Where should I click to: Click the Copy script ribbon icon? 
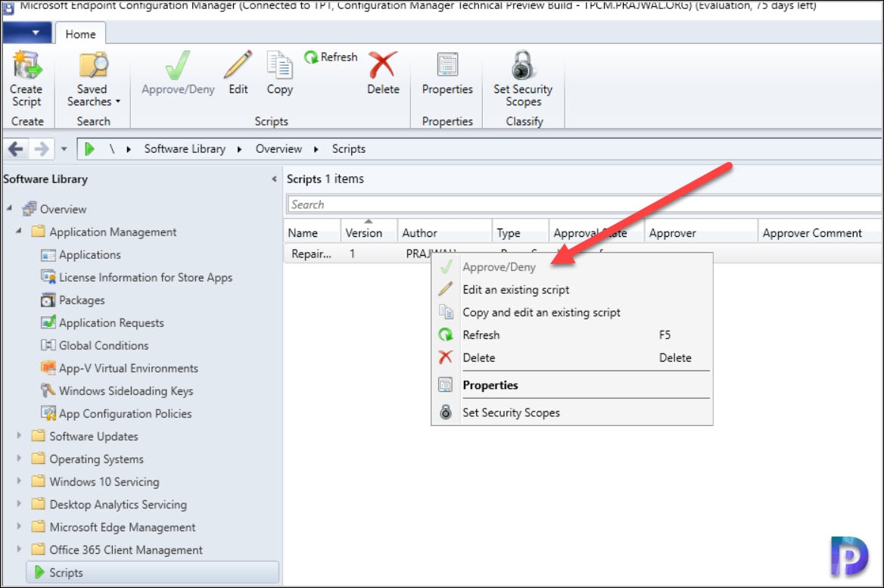279,65
